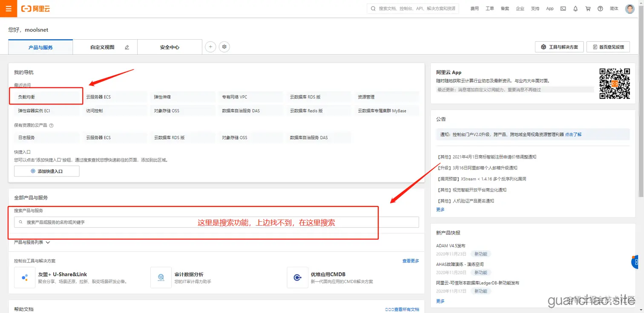This screenshot has height=313, width=644.
Task: Open 2021年4月1日商标智能注册 announcement
Action: (x=486, y=157)
